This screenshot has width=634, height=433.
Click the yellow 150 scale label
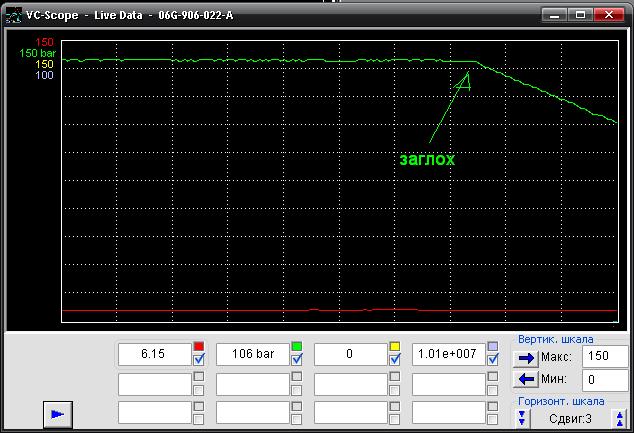point(44,64)
